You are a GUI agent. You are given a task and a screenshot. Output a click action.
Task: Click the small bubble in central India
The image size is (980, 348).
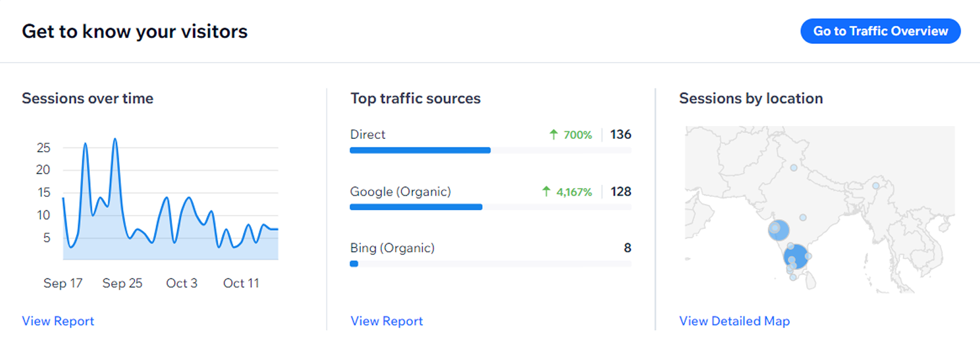[x=803, y=217]
